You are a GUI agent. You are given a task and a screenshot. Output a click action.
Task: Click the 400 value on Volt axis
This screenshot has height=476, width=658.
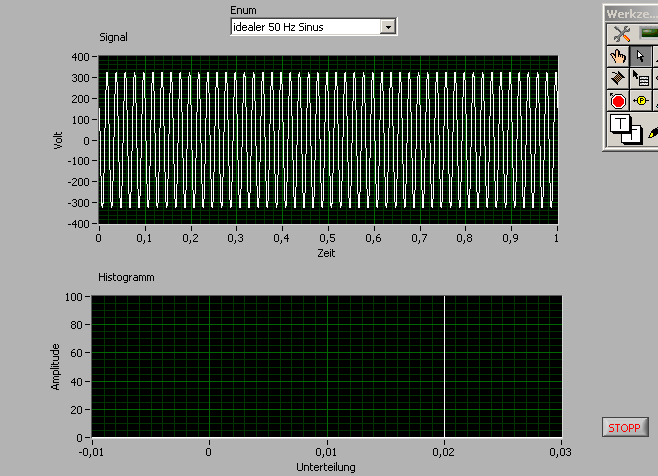pos(81,57)
